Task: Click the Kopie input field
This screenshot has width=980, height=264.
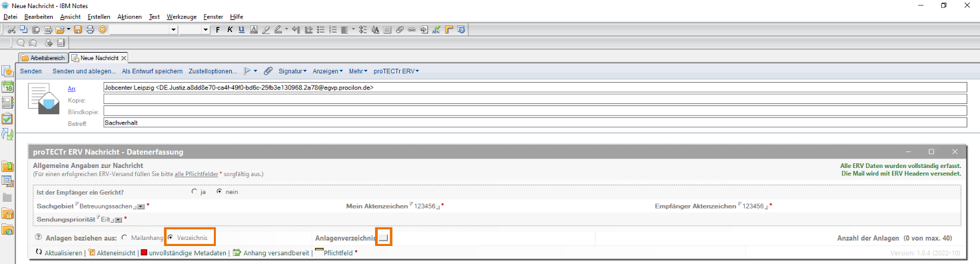Action: pos(535,99)
